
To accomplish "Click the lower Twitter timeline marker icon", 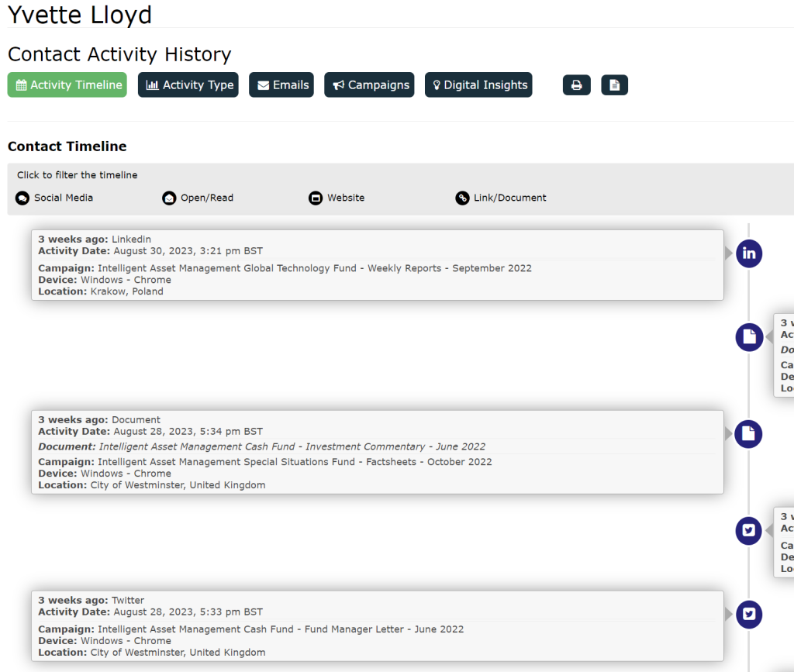I will click(748, 615).
